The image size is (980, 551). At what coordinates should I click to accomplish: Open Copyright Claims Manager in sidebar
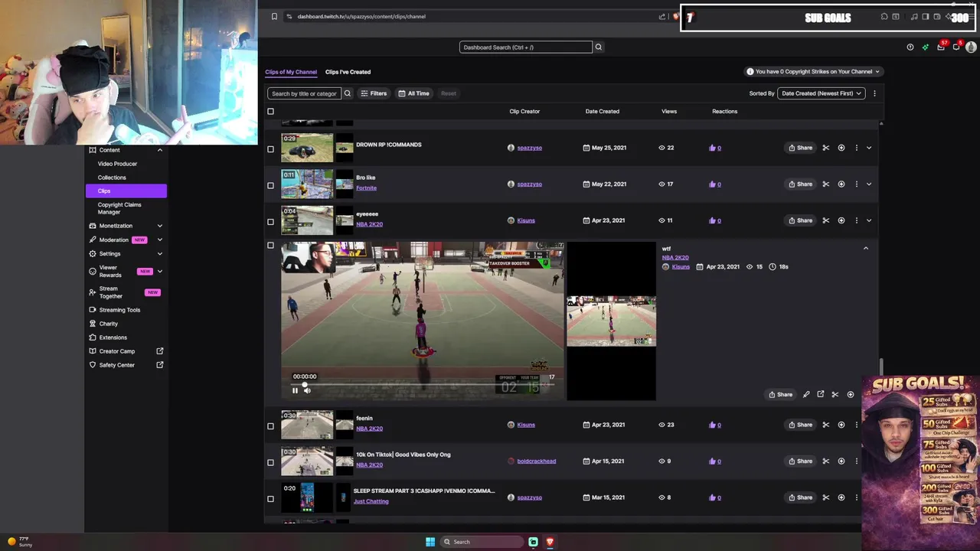point(119,208)
